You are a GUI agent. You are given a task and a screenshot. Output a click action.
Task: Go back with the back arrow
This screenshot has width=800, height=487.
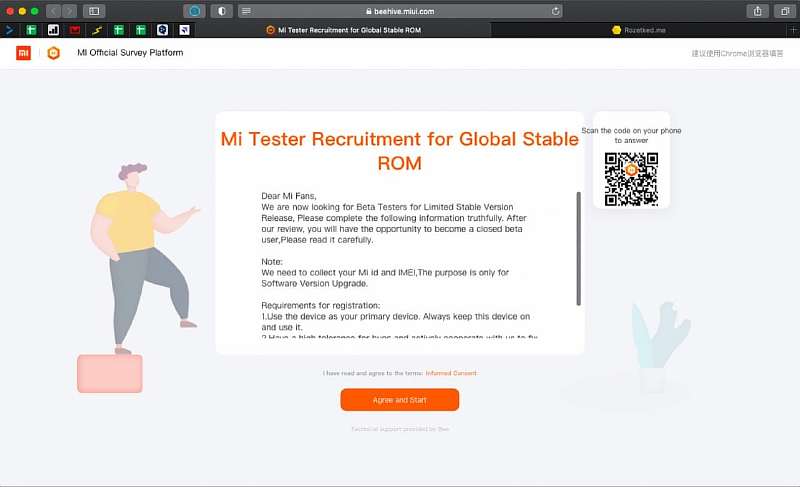coord(54,11)
